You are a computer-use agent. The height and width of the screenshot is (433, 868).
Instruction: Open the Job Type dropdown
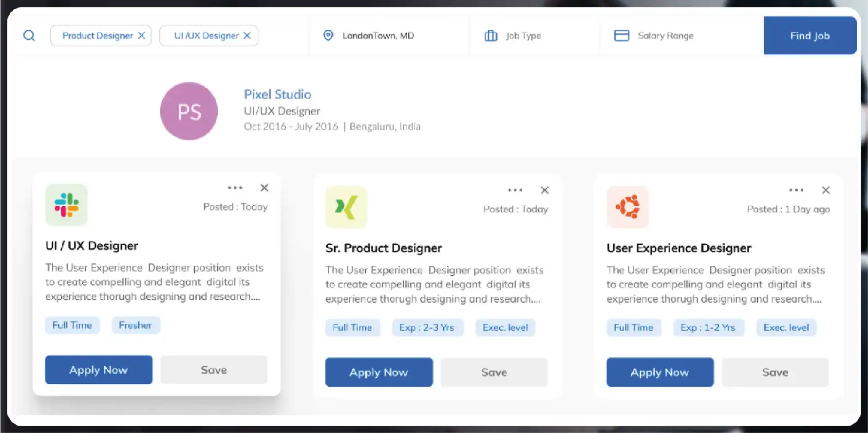(x=523, y=36)
